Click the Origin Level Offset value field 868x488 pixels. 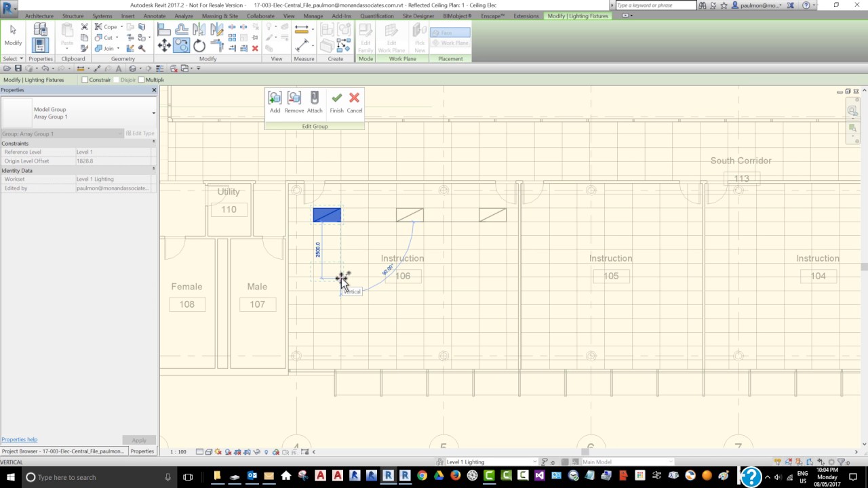tap(113, 161)
